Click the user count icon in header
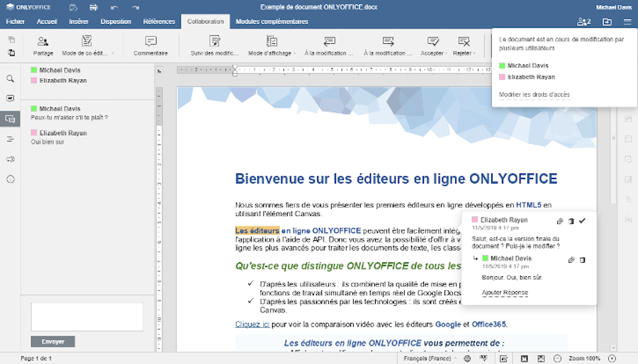The image size is (638, 364). coord(584,21)
